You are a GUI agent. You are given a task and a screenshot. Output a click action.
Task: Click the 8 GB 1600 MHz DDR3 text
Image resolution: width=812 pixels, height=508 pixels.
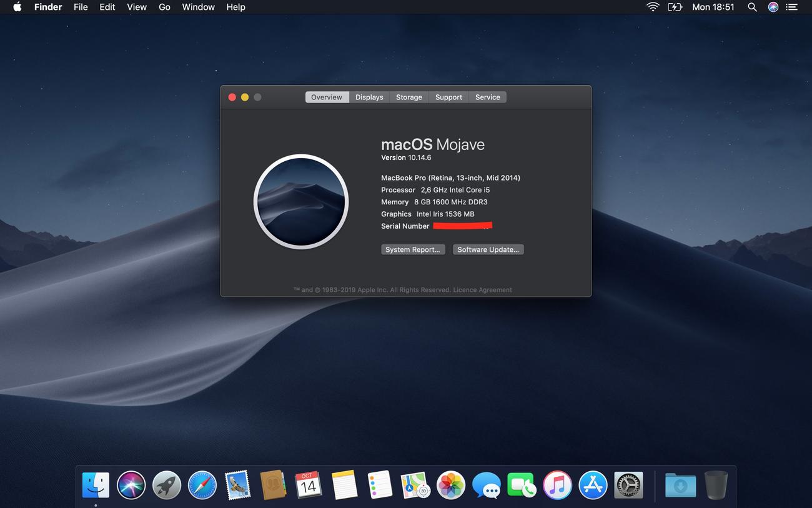click(x=451, y=202)
